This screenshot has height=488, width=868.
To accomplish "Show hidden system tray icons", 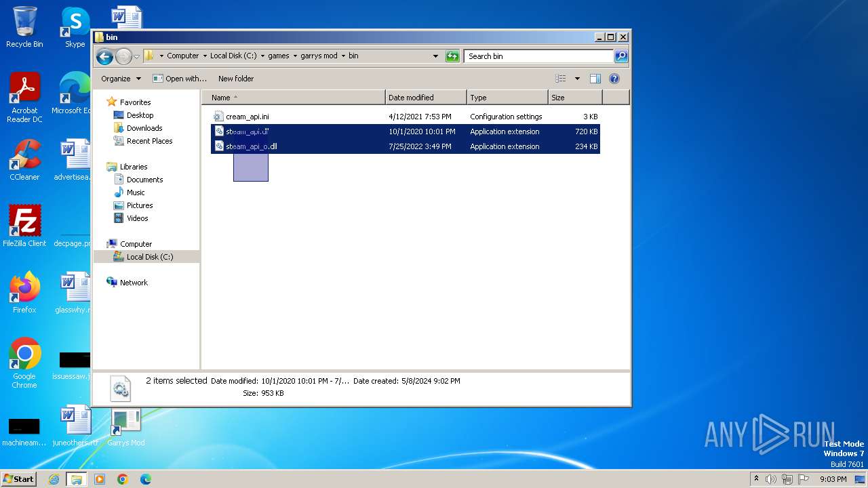I will (756, 479).
